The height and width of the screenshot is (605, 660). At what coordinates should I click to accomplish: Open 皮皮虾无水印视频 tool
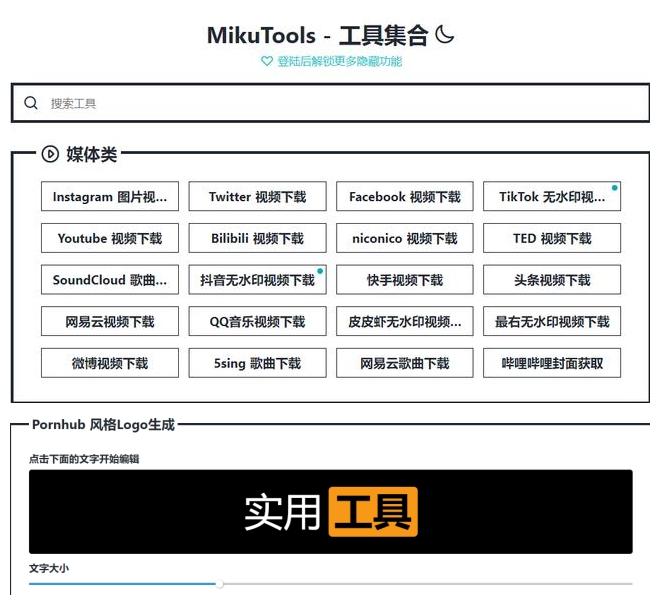click(405, 321)
